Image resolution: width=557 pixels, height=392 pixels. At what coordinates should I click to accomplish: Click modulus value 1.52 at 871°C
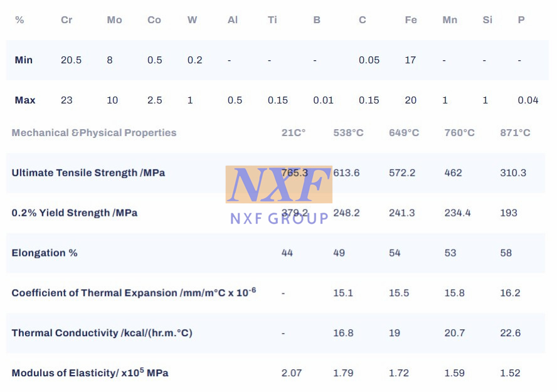510,373
